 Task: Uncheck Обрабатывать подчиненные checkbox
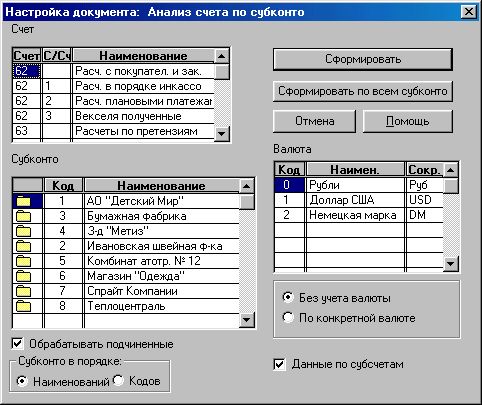click(x=18, y=344)
